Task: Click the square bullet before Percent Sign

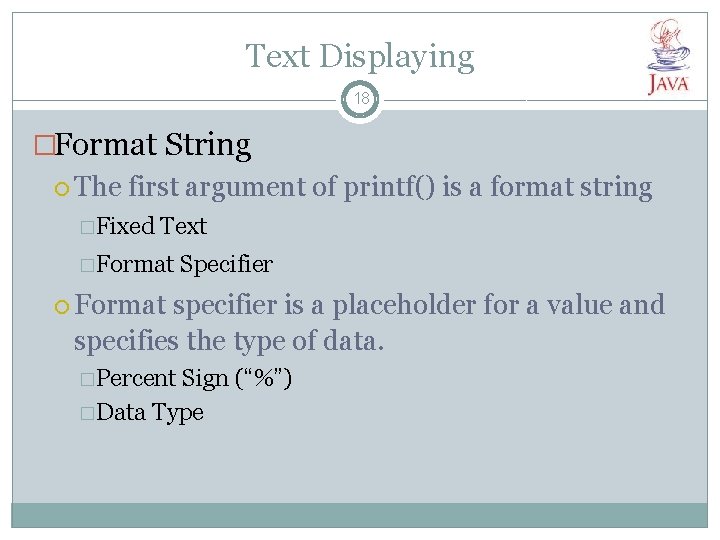Action: click(89, 379)
